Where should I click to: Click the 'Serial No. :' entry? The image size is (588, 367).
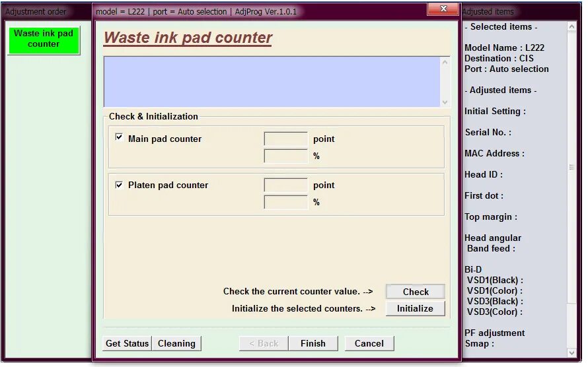point(488,132)
